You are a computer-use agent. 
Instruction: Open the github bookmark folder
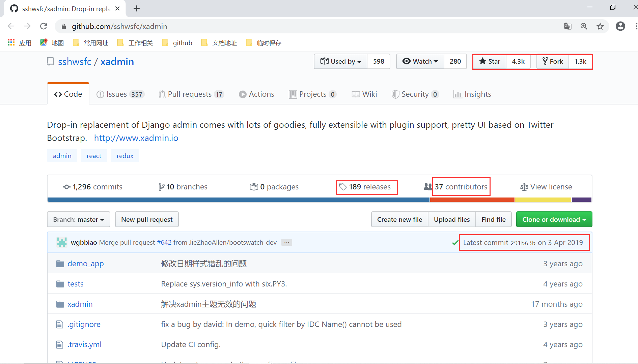177,43
